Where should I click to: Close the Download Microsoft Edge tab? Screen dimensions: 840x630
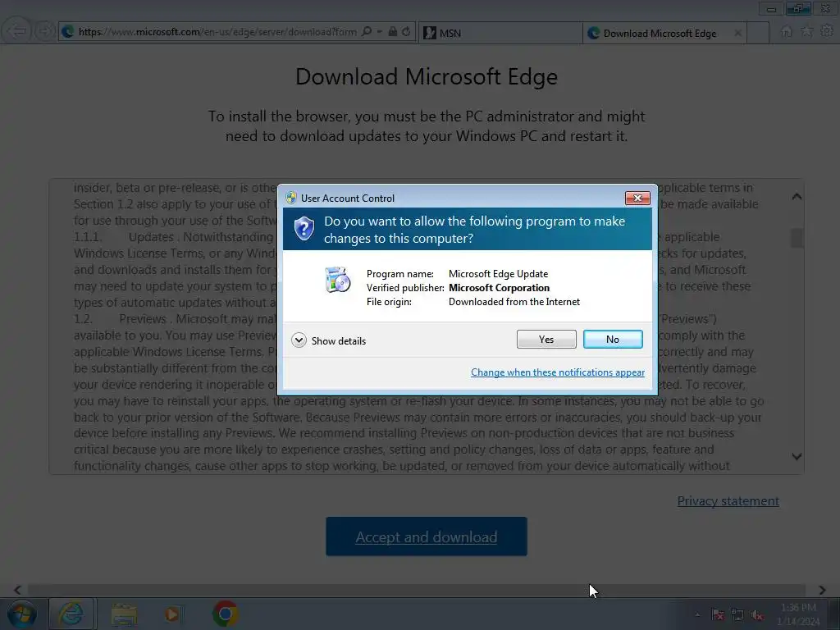pyautogui.click(x=737, y=33)
